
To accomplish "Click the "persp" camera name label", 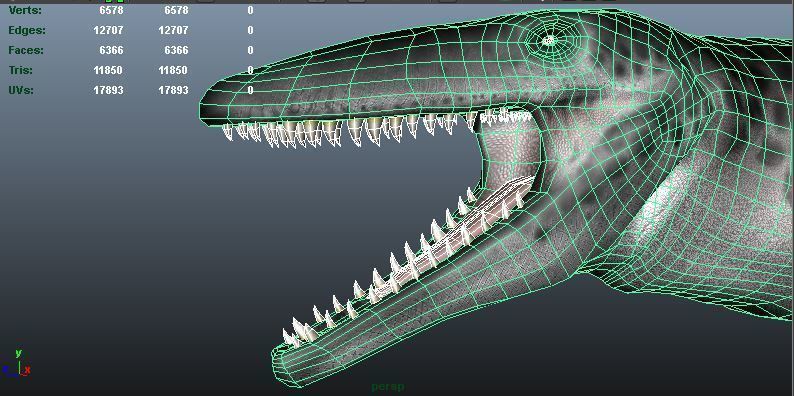I will [x=388, y=387].
